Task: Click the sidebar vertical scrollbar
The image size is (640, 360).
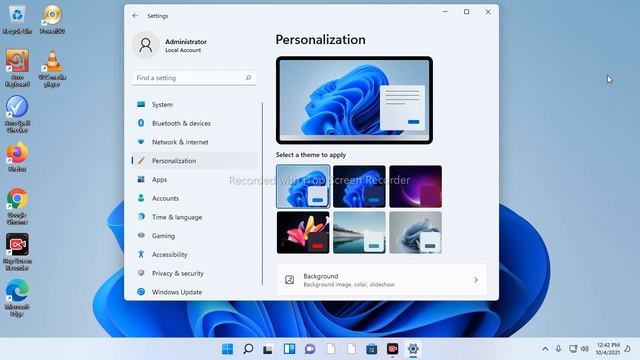Action: tap(262, 194)
